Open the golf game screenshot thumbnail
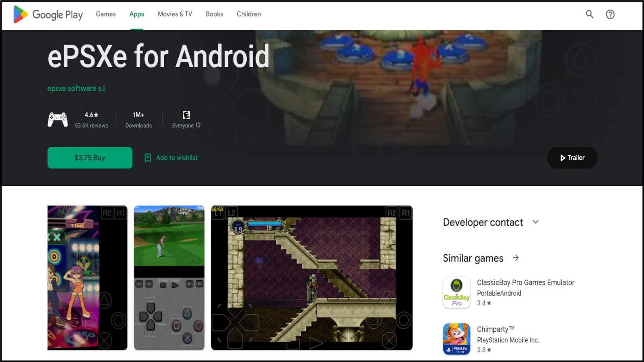Viewport: 644px width, 362px height. pyautogui.click(x=169, y=278)
